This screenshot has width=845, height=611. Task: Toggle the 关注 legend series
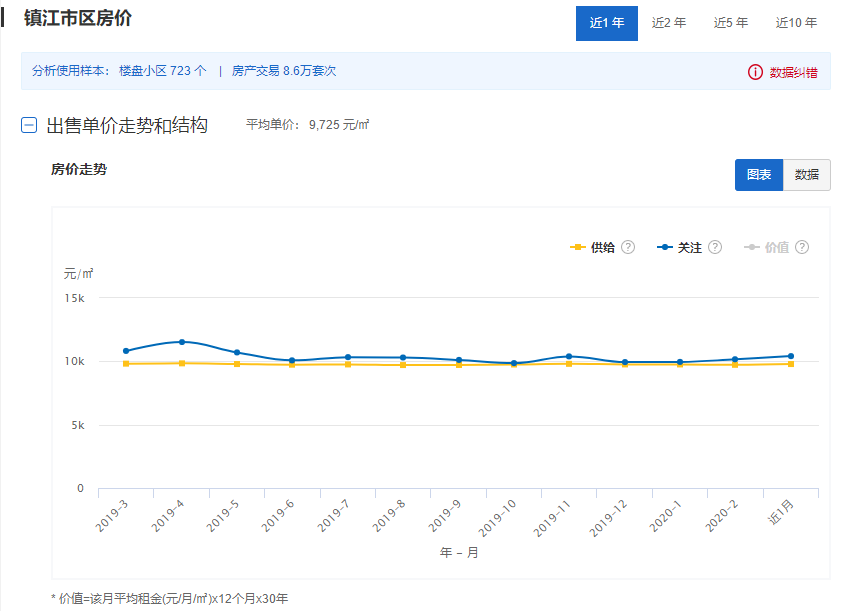point(680,247)
